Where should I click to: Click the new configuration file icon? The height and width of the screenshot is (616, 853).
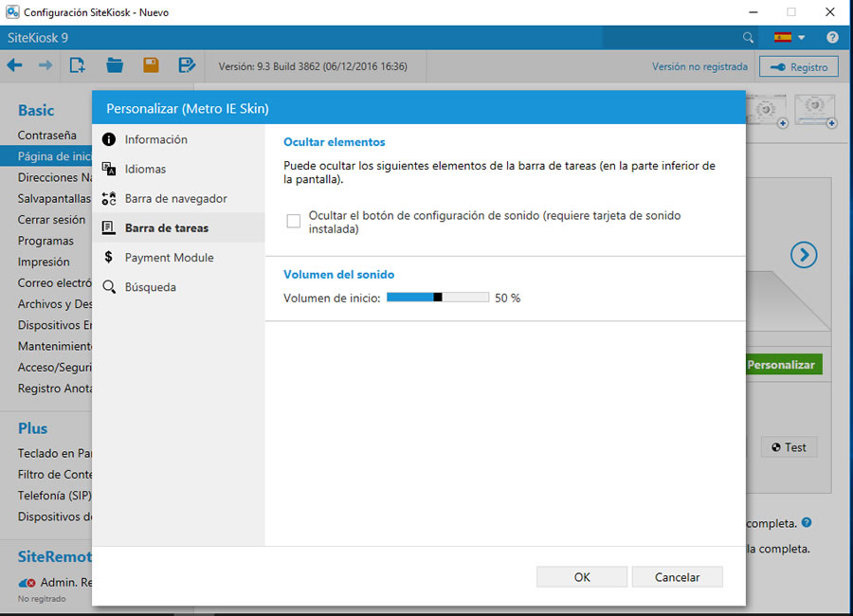78,65
